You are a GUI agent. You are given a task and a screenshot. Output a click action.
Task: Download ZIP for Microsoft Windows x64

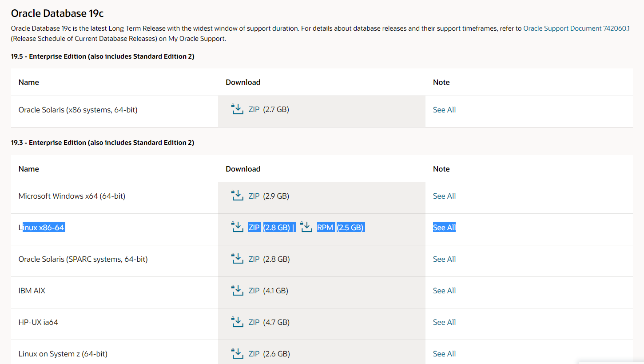254,196
